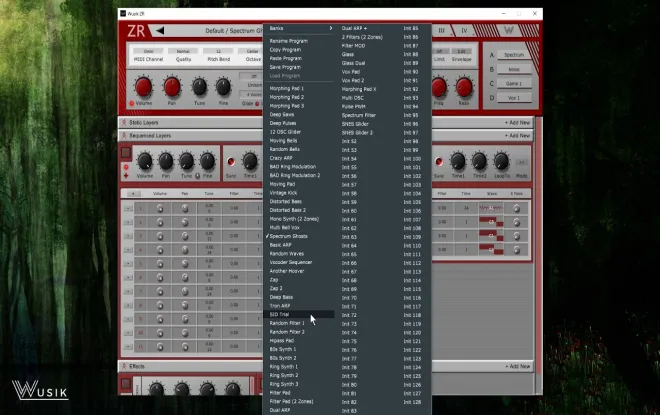Toggle the red LED beside master Volume
Image resolution: width=660 pixels, height=415 pixels.
pyautogui.click(x=132, y=103)
